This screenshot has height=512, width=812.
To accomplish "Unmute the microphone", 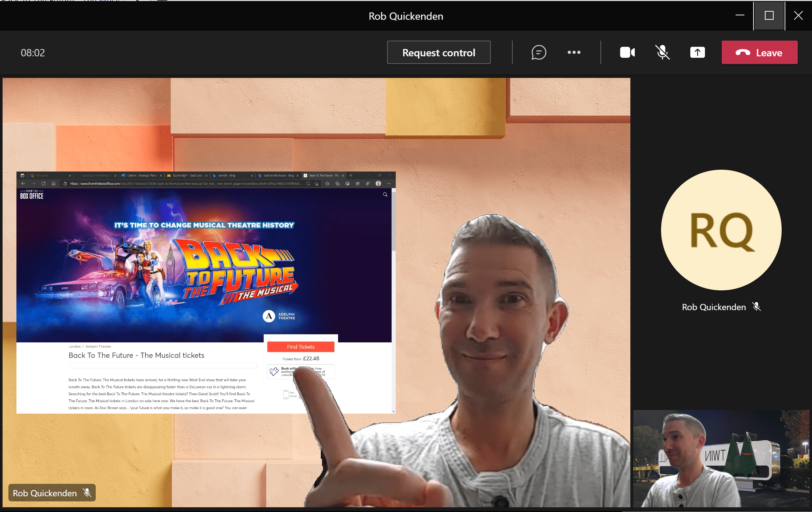I will coord(662,52).
